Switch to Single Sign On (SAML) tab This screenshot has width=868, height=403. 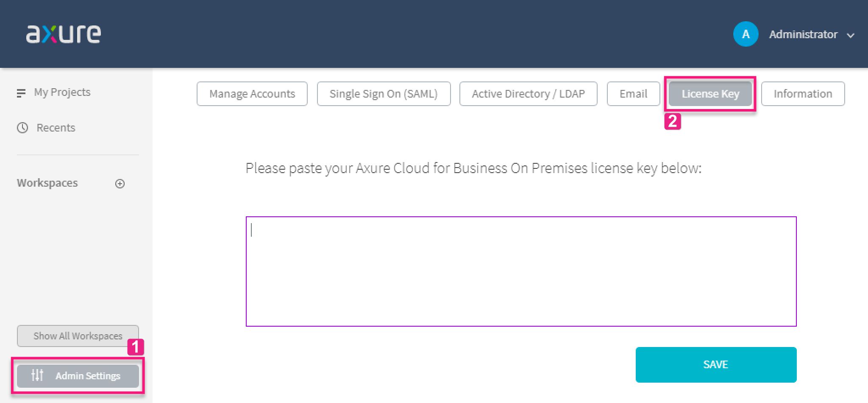[384, 94]
